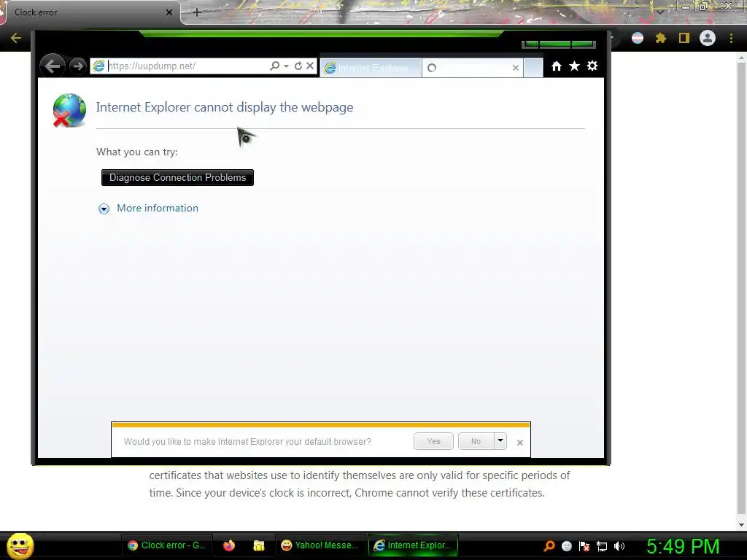The image size is (747, 560).
Task: Click Chrome scrollbar down arrow
Action: coord(741,525)
